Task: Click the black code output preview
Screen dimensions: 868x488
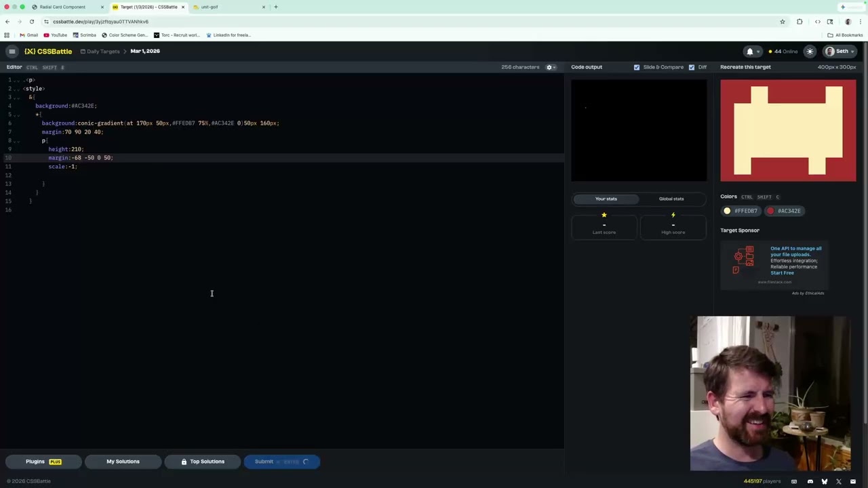Action: pyautogui.click(x=639, y=131)
